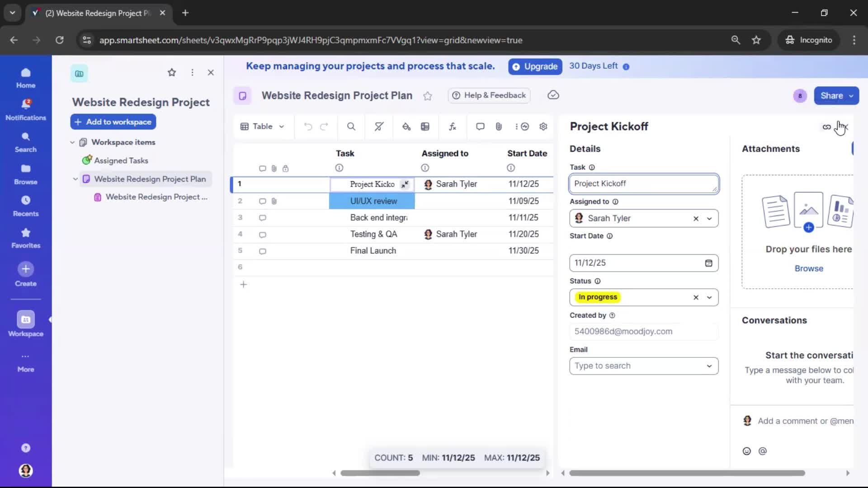Star the Website Redesign Project workspace
The width and height of the screenshot is (868, 488).
tap(172, 72)
